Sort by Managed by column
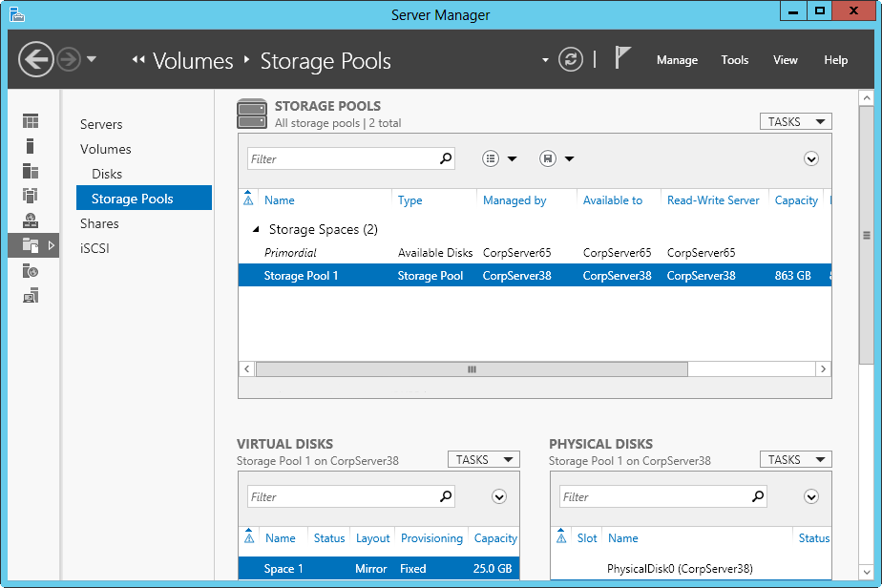The image size is (882, 588). click(514, 200)
